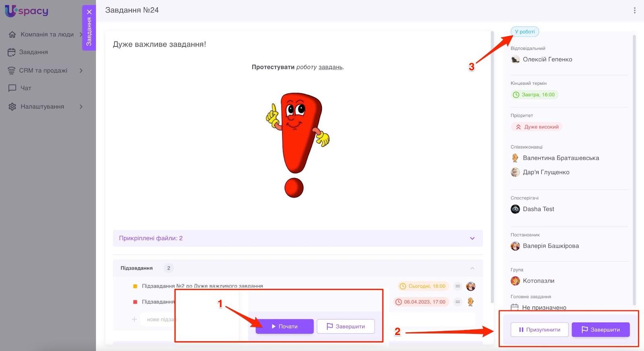Screen dimensions: 644x351
Task: Click the chat bubble icon
Action: coord(12,88)
